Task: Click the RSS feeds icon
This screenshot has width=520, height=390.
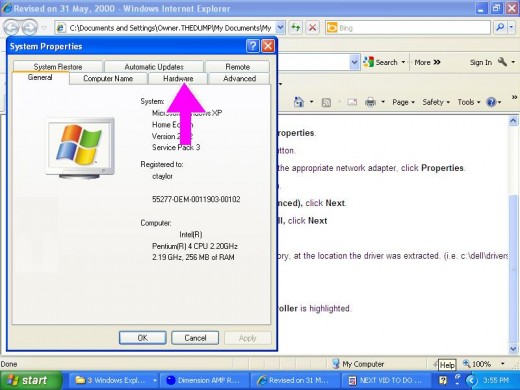Action: (326, 102)
